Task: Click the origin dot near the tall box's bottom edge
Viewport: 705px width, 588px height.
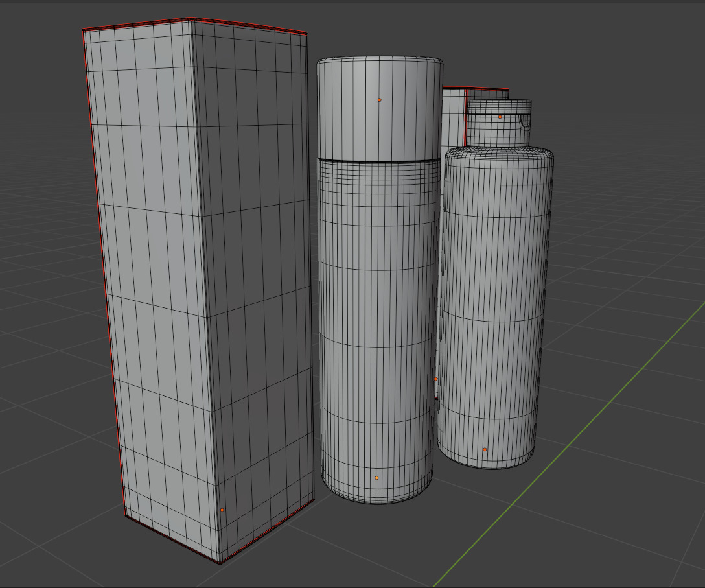Action: 222,510
